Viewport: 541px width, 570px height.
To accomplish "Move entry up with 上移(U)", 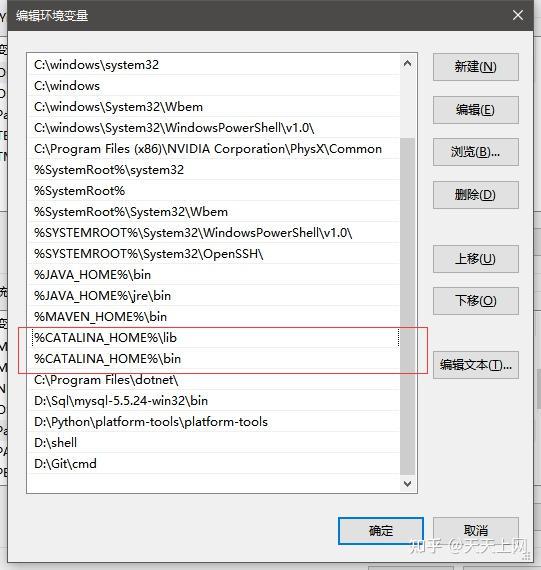I will click(x=475, y=259).
